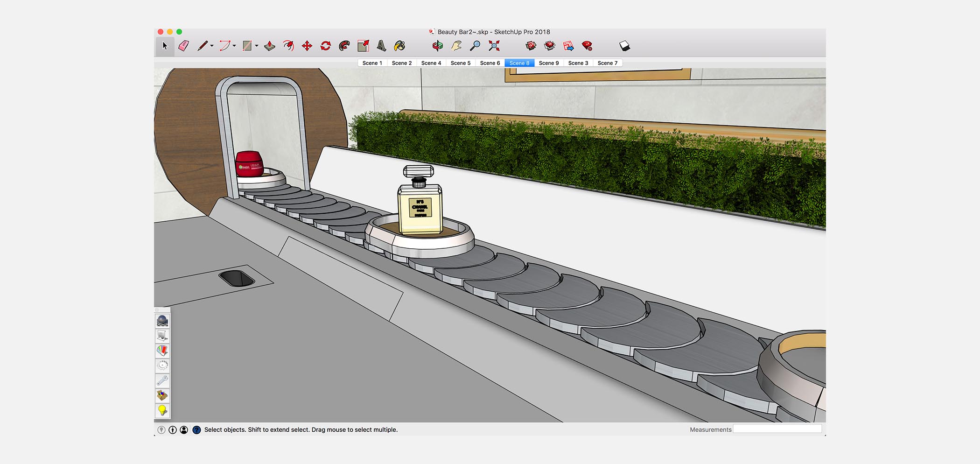Click the wrench tools icon in palette
The image size is (980, 464).
162,380
